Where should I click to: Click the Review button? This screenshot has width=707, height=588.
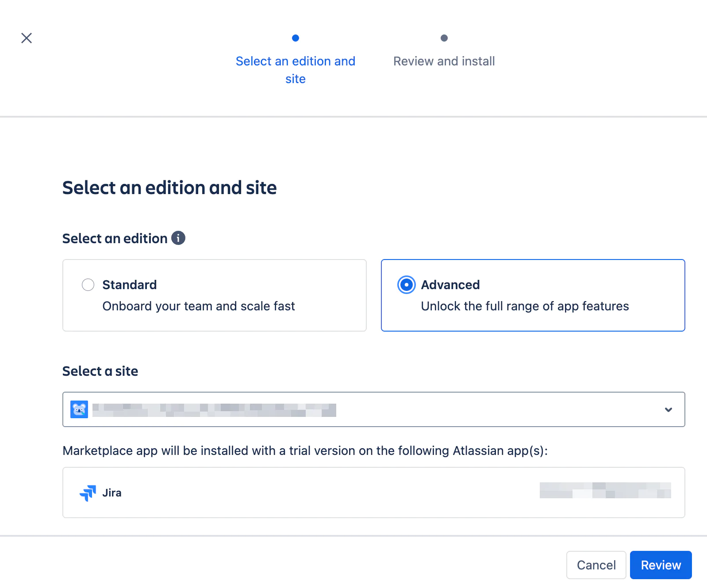coord(661,565)
